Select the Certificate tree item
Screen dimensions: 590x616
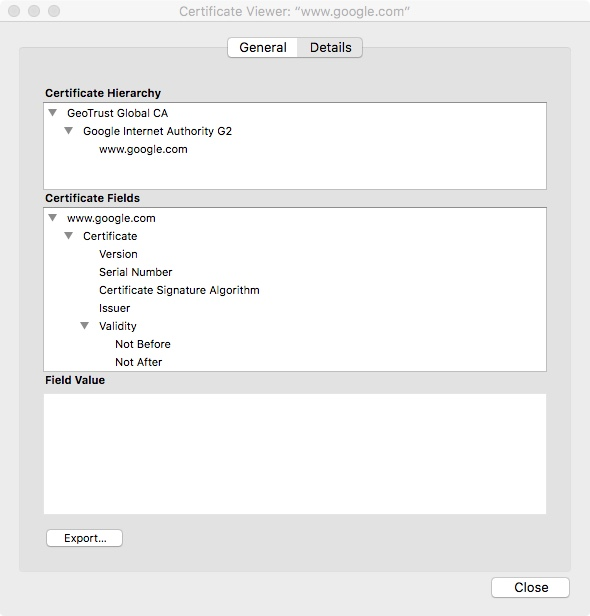pyautogui.click(x=110, y=236)
